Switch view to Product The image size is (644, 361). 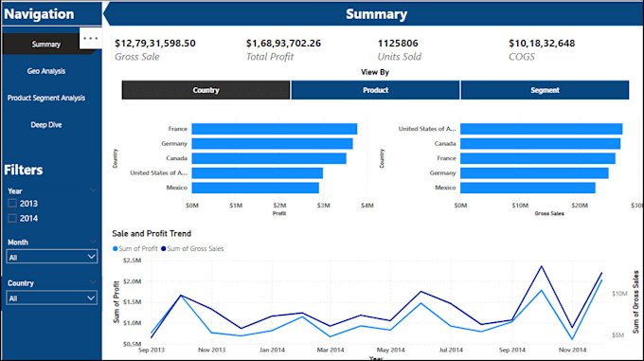pos(375,90)
